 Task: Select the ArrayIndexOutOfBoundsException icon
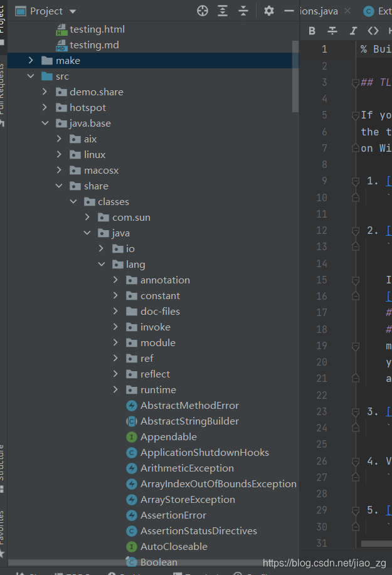132,484
